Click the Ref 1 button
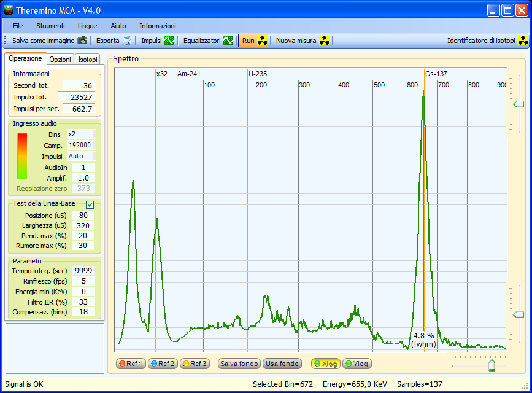The width and height of the screenshot is (532, 393). click(131, 364)
